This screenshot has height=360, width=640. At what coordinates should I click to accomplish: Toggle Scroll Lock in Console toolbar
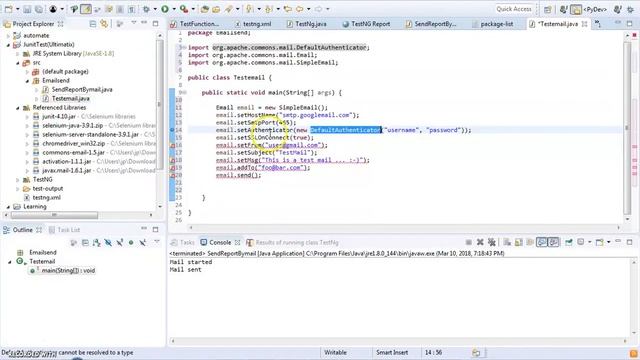[x=518, y=242]
